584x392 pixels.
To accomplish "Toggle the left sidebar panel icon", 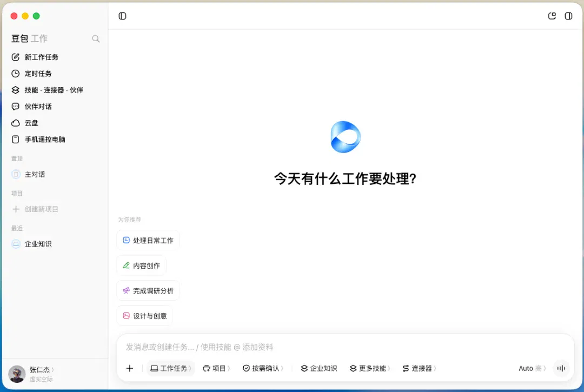I will [122, 16].
